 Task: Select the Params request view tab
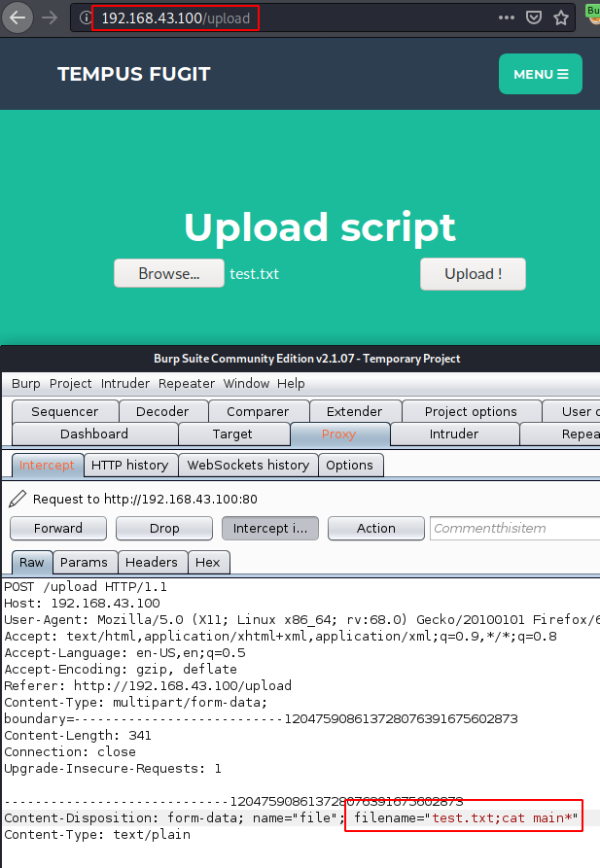85,562
